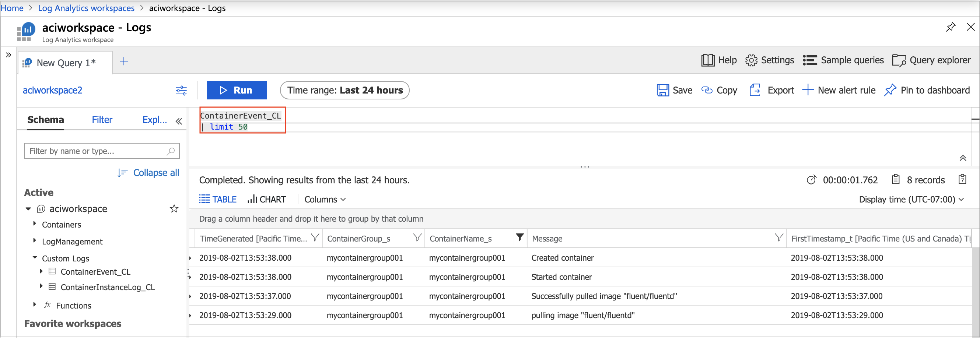980x338 pixels.
Task: Click the schema filter search box
Action: [102, 151]
